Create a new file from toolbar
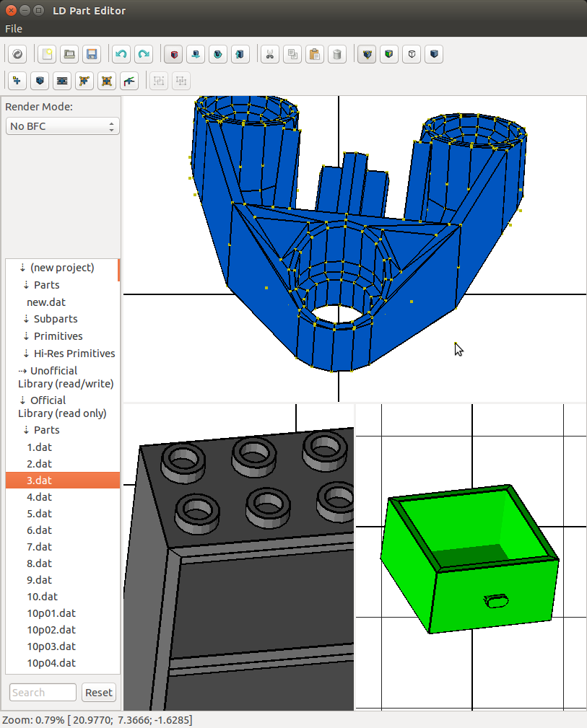587x728 pixels. (46, 54)
